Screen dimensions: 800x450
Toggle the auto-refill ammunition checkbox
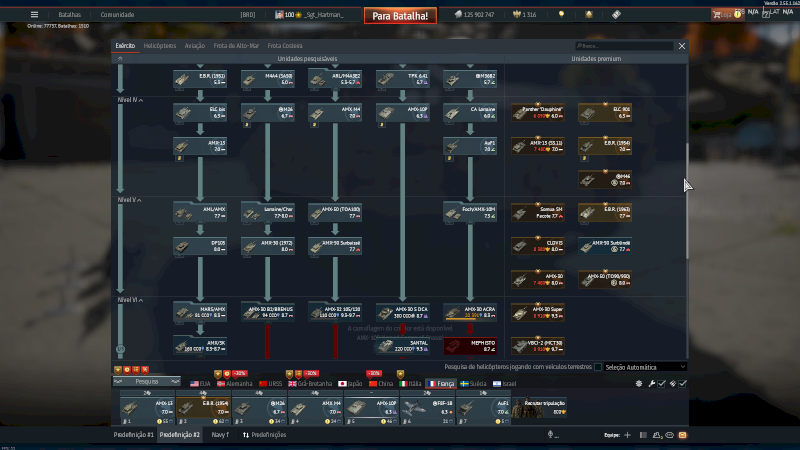coord(683,384)
